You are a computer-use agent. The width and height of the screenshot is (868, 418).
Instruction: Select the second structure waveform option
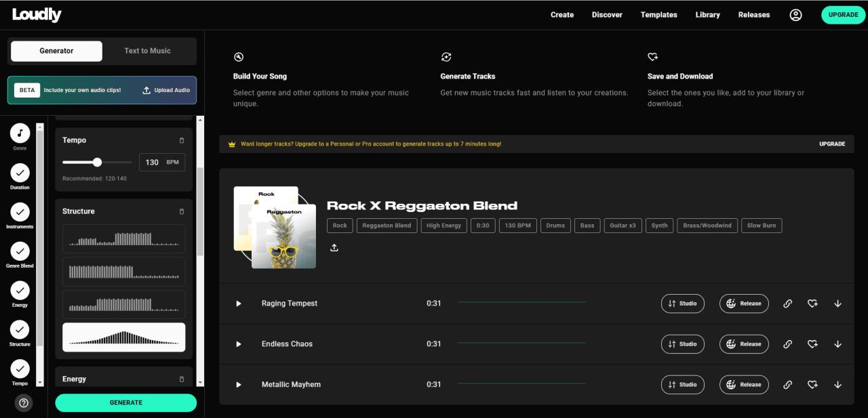click(123, 271)
